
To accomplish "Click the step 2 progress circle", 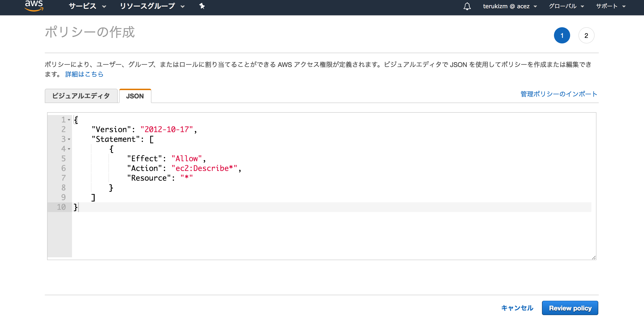I will [x=586, y=35].
